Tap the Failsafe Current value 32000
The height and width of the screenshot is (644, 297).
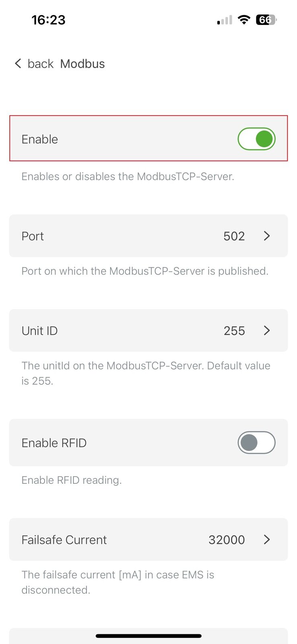pos(226,540)
